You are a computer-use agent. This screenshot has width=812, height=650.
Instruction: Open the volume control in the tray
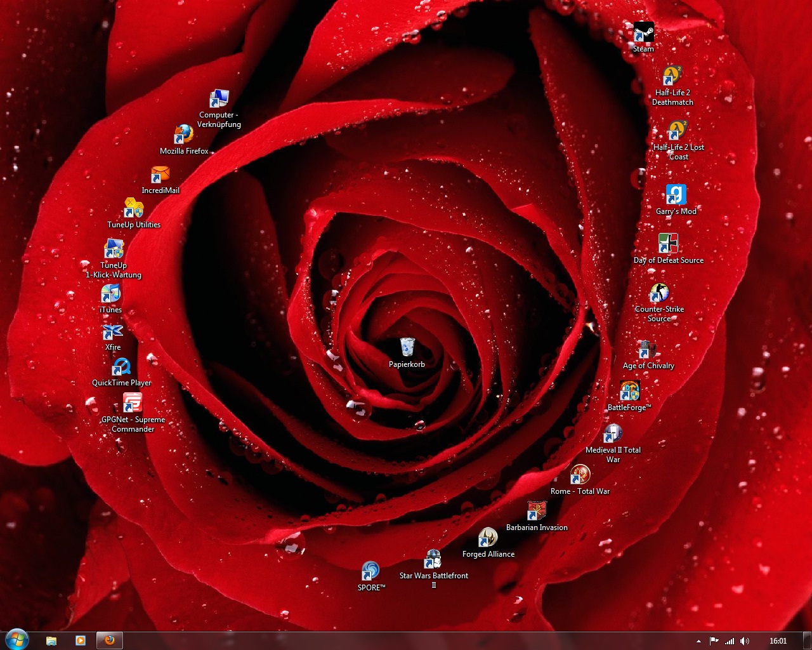[x=745, y=641]
